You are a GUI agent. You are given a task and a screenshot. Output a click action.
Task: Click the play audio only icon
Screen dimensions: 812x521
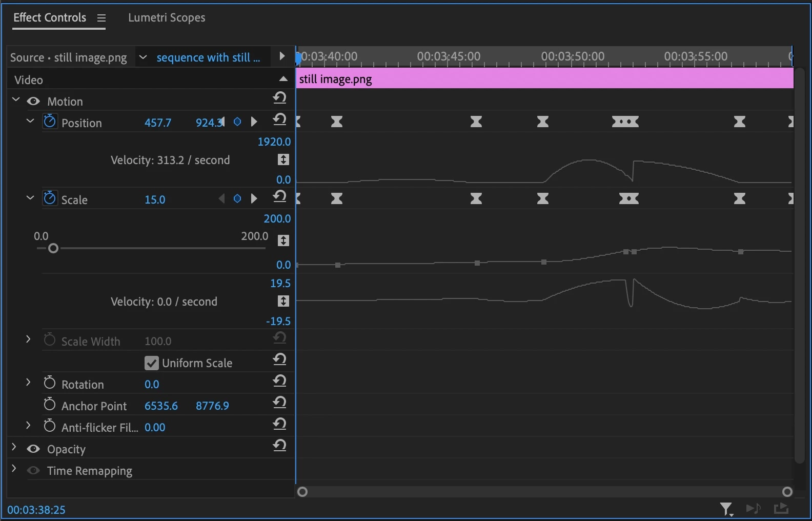pyautogui.click(x=754, y=508)
